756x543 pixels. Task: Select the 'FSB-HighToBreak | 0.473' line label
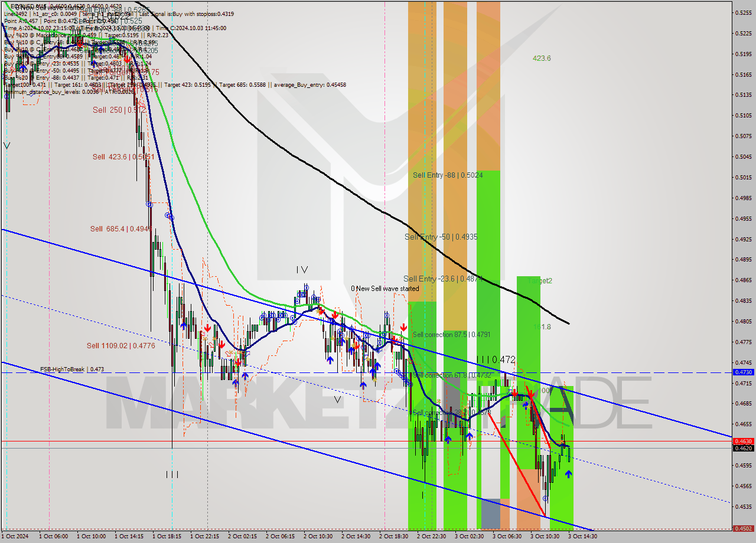click(72, 369)
